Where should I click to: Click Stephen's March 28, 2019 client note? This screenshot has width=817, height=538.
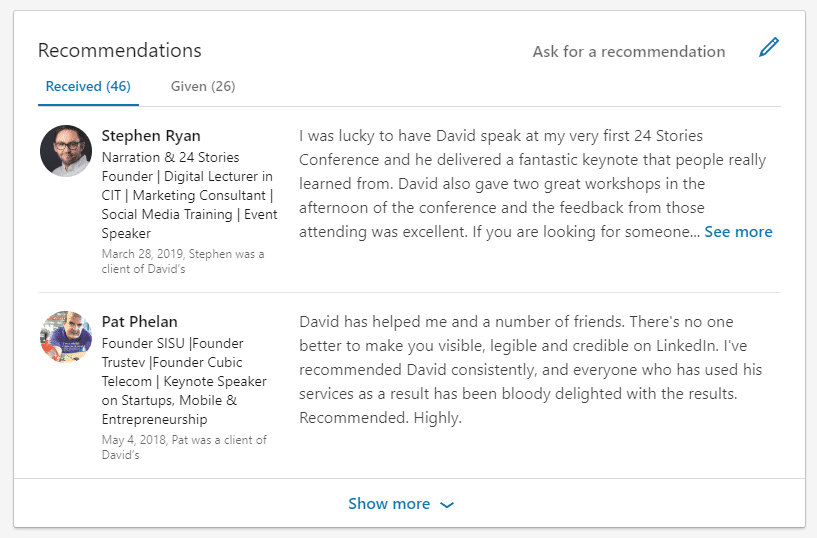coord(183,261)
